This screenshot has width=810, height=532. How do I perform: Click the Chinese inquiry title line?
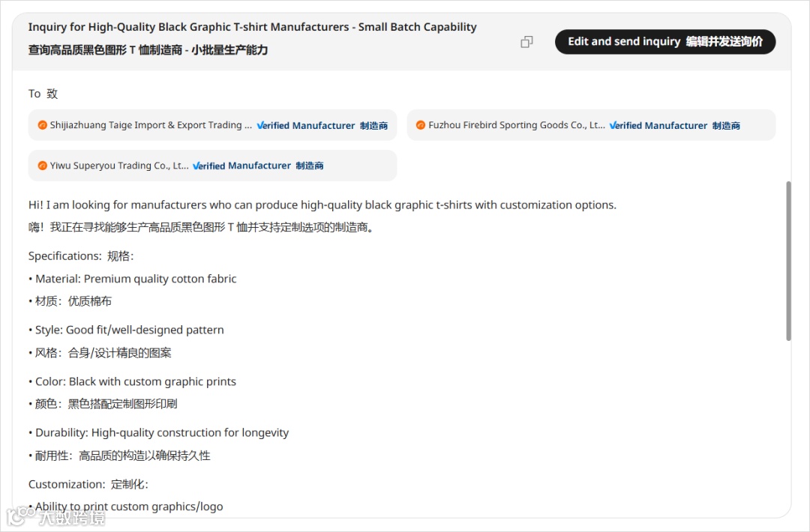pos(148,50)
